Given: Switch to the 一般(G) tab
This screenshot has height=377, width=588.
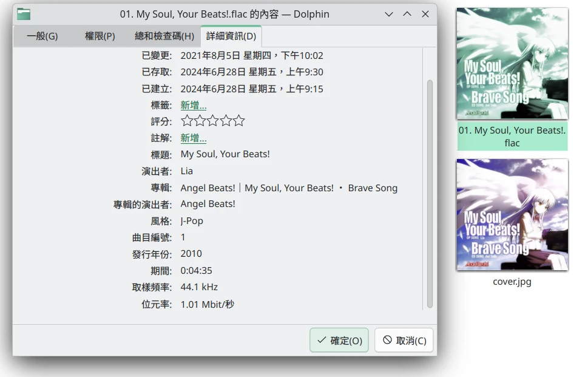Looking at the screenshot, I should click(x=42, y=36).
